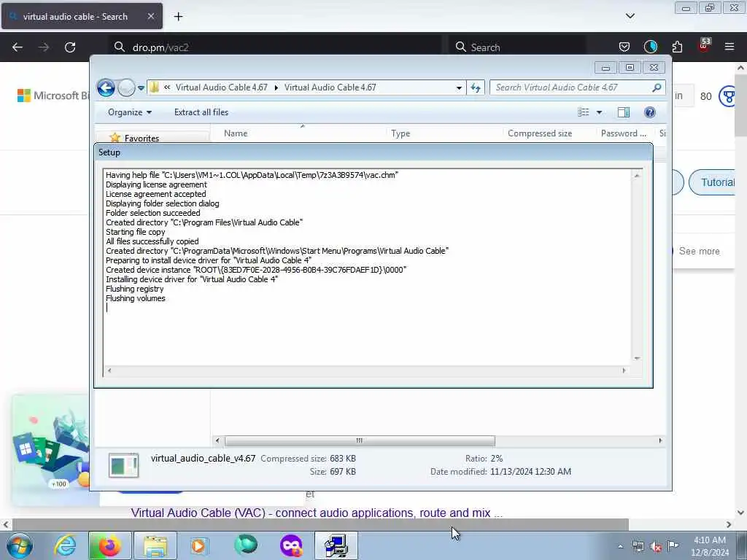The width and height of the screenshot is (747, 560).
Task: Open the Windows Start button
Action: 20,545
